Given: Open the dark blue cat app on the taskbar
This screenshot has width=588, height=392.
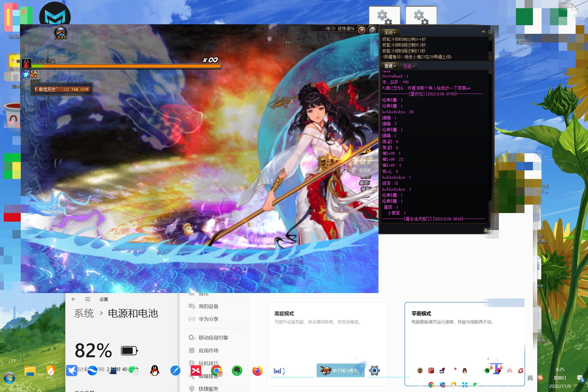Looking at the screenshot, I should coord(113,371).
